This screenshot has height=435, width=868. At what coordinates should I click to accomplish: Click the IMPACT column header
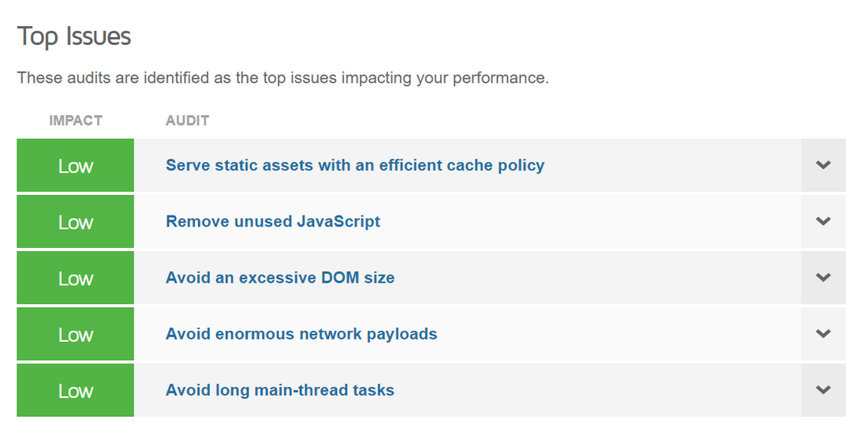point(76,121)
